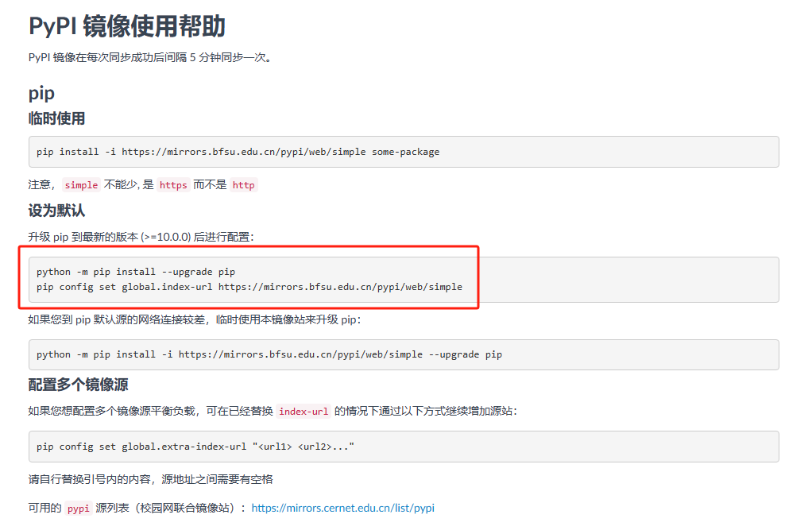Click the 'pip config set global.index-url' command line
This screenshot has width=812, height=530.
pyautogui.click(x=249, y=287)
